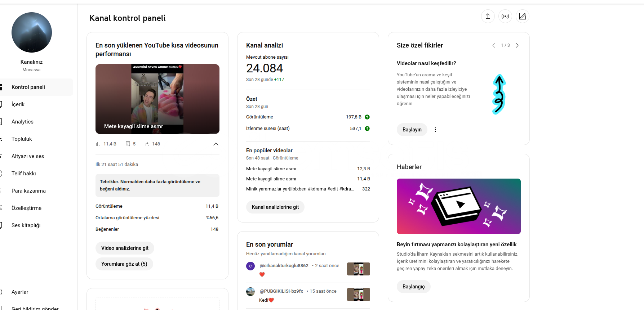This screenshot has width=644, height=310.
Task: Open Ses kitaplığı in the sidebar
Action: tap(36, 225)
